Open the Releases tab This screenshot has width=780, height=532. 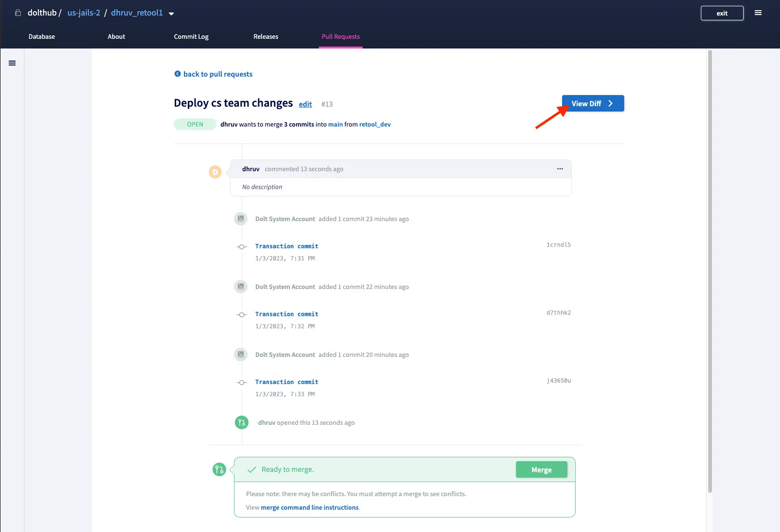click(266, 36)
